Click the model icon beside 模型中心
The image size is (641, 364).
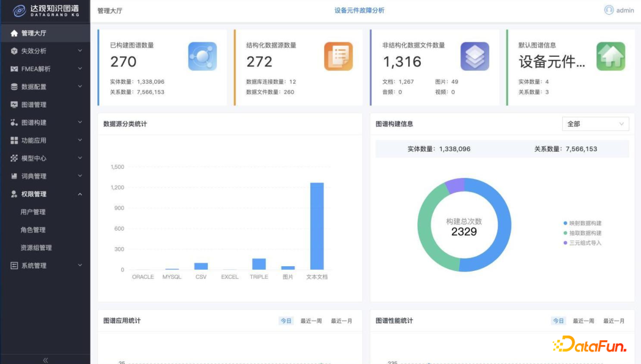pyautogui.click(x=14, y=158)
